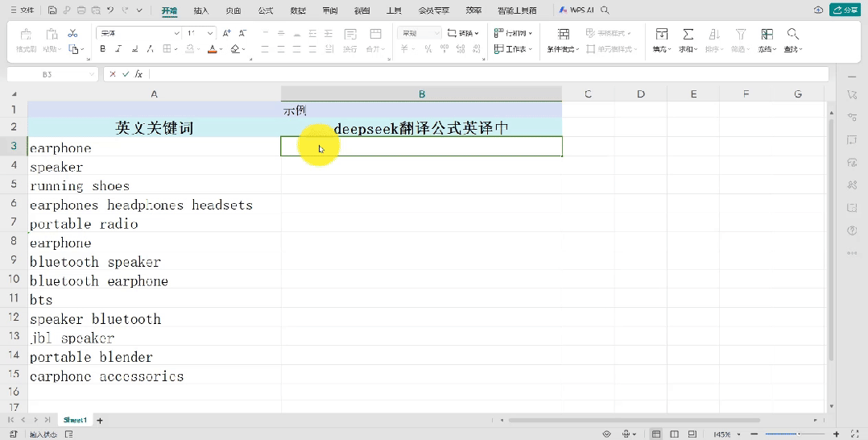868x440 pixels.
Task: Open the font color dropdown arrow
Action: (x=221, y=50)
